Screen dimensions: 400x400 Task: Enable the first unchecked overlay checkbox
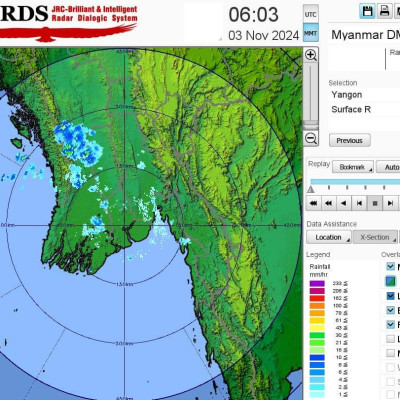click(390, 339)
